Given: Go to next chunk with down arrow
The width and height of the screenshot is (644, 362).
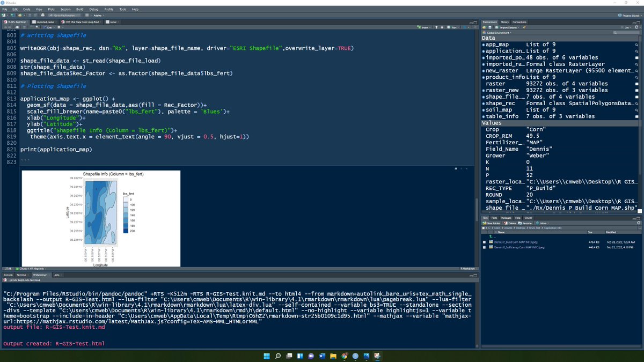Looking at the screenshot, I should [442, 27].
